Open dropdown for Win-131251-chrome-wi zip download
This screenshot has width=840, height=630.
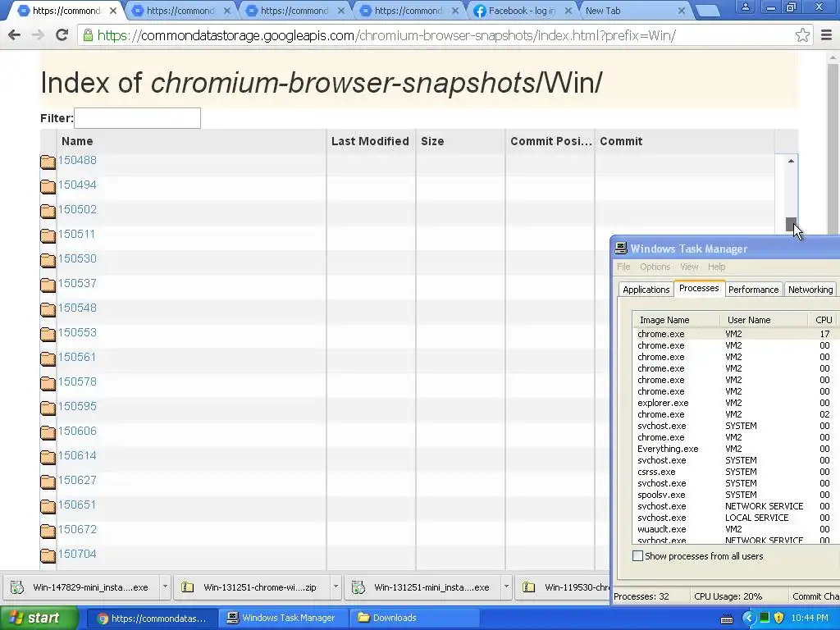pyautogui.click(x=336, y=587)
